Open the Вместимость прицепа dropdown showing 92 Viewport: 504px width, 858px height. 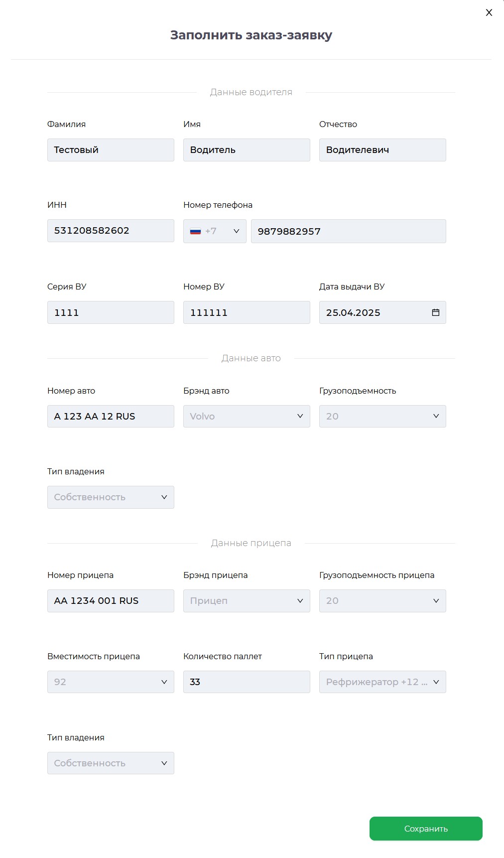[111, 682]
